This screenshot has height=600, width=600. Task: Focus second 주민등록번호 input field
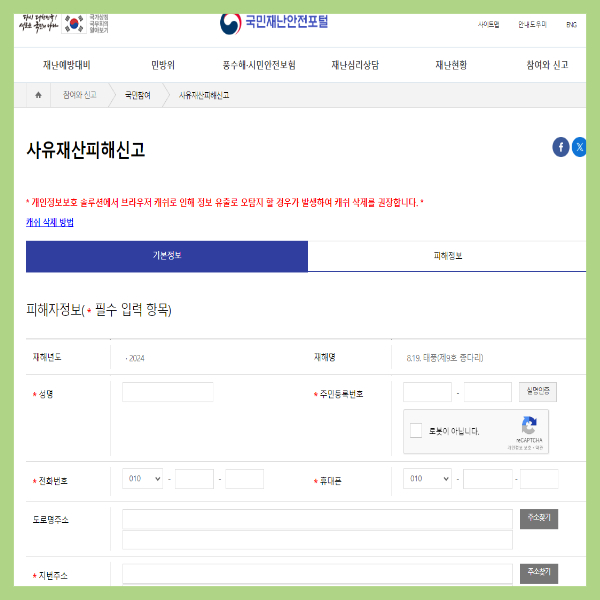tap(488, 392)
